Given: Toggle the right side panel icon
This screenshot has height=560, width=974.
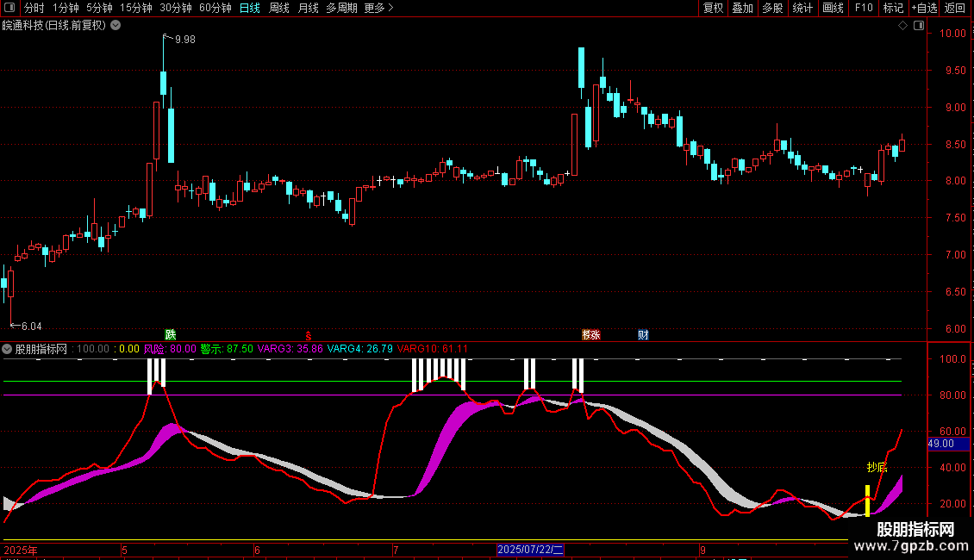Looking at the screenshot, I should [919, 26].
